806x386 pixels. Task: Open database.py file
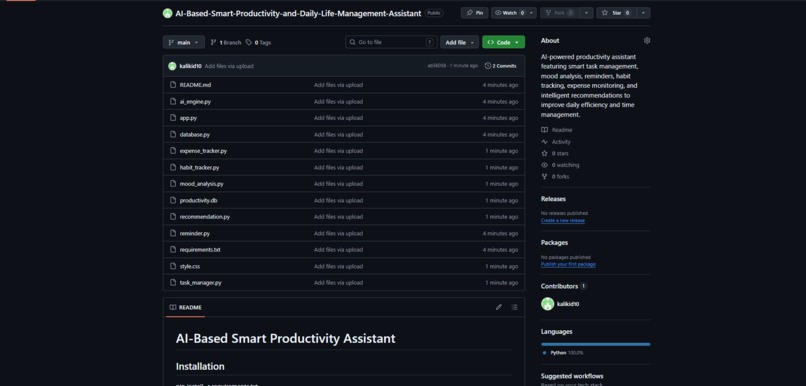pyautogui.click(x=194, y=134)
